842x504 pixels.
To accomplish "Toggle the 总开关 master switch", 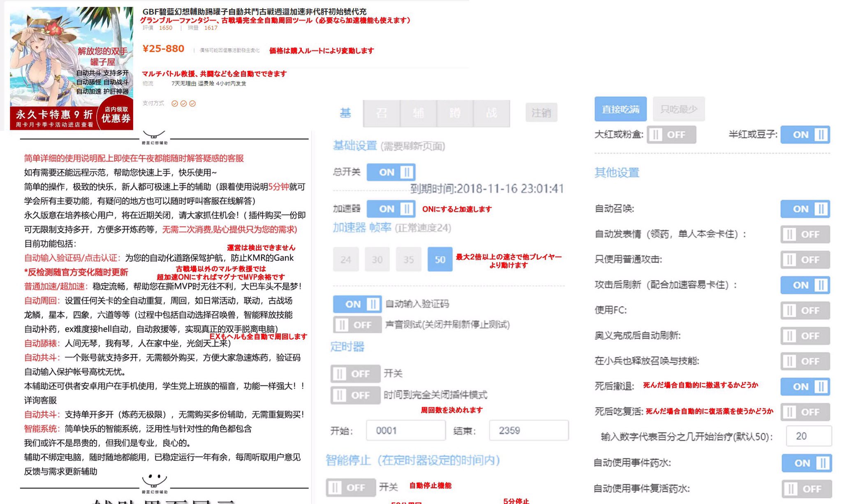I will pos(391,172).
